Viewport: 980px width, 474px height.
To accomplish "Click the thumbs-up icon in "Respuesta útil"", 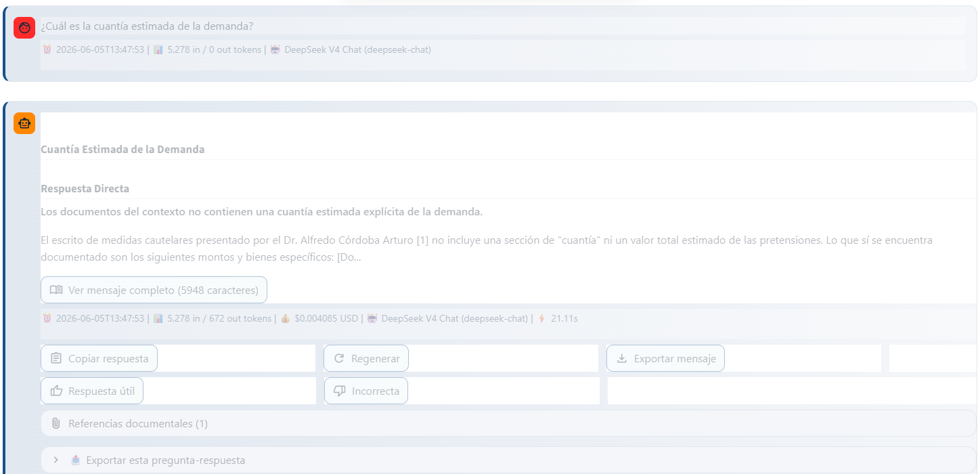I will [x=56, y=391].
